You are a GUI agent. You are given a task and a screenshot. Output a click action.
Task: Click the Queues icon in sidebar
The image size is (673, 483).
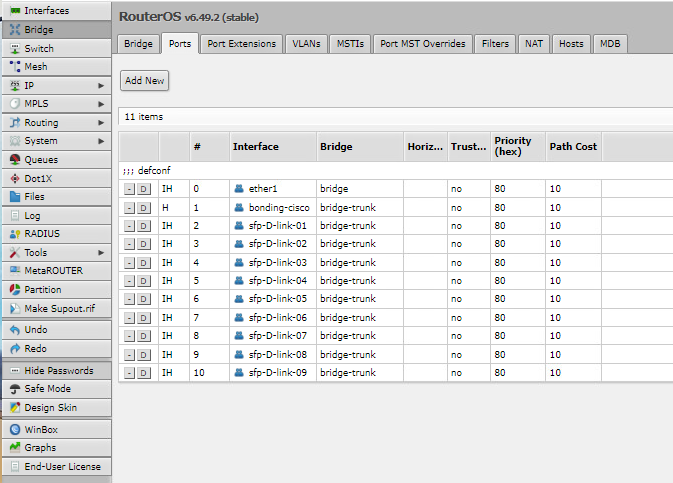point(15,160)
